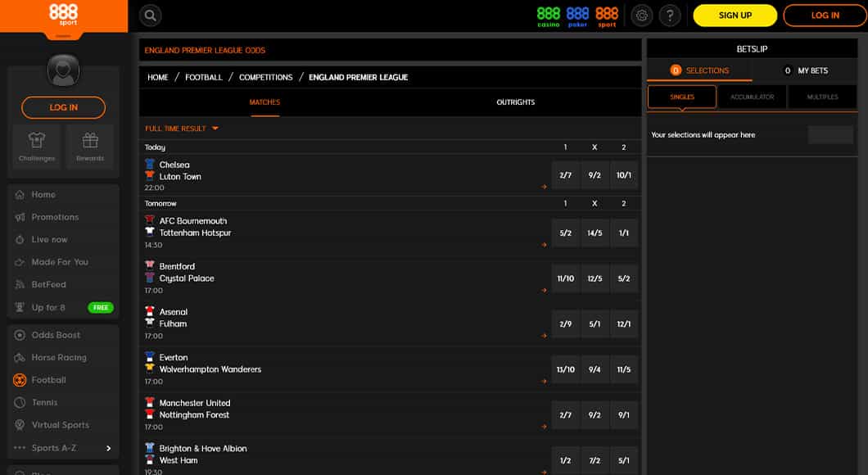Open Odds Boost in sidebar
868x475 pixels.
(64, 335)
